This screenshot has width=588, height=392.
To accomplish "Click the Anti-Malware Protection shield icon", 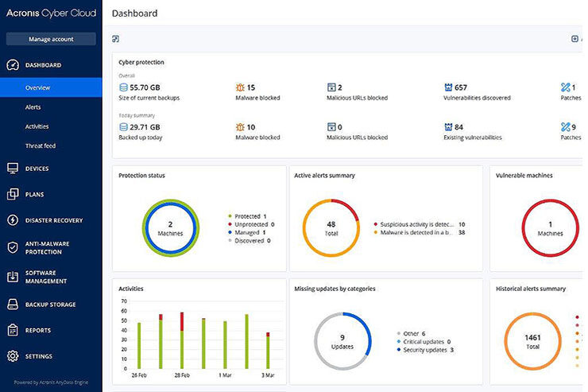I will coord(13,247).
